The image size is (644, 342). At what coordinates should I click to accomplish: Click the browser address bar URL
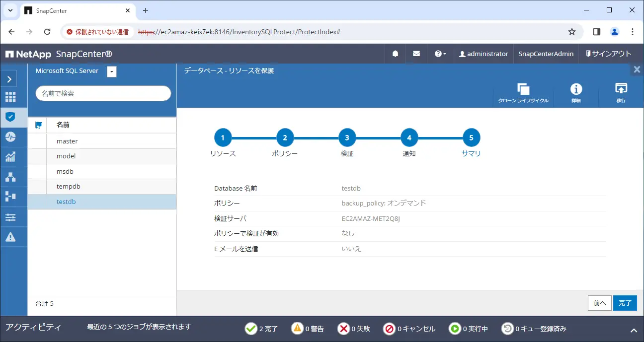point(239,32)
